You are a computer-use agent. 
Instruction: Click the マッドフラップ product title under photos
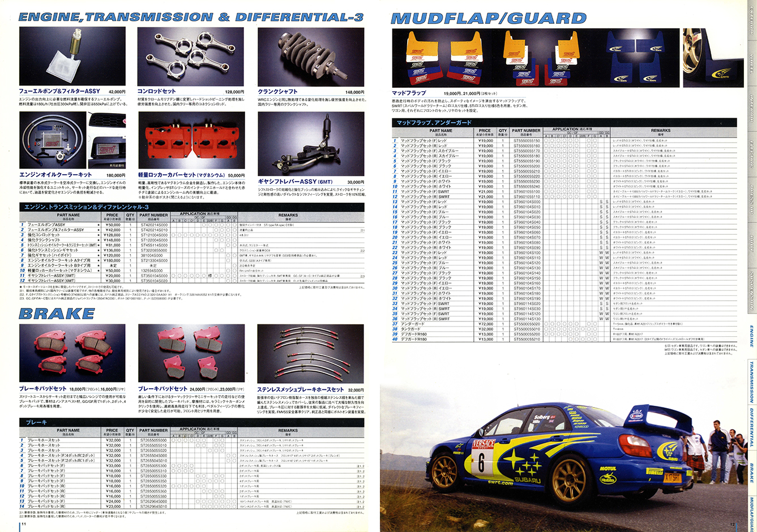tap(409, 93)
